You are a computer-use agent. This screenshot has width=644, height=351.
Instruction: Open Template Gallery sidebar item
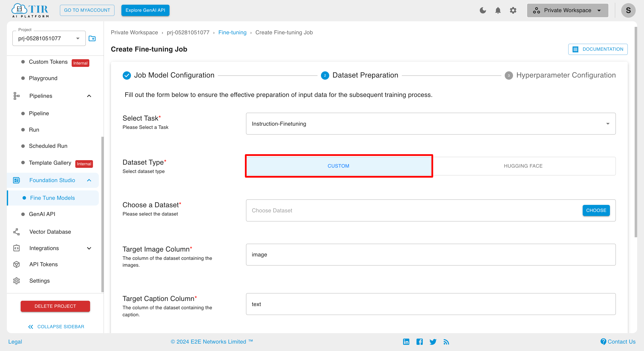point(50,163)
